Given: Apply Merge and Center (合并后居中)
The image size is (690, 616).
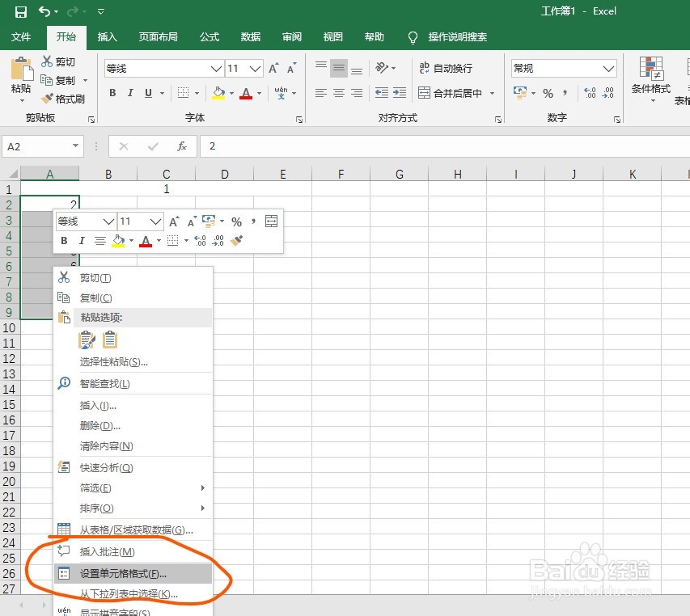Looking at the screenshot, I should pyautogui.click(x=453, y=94).
